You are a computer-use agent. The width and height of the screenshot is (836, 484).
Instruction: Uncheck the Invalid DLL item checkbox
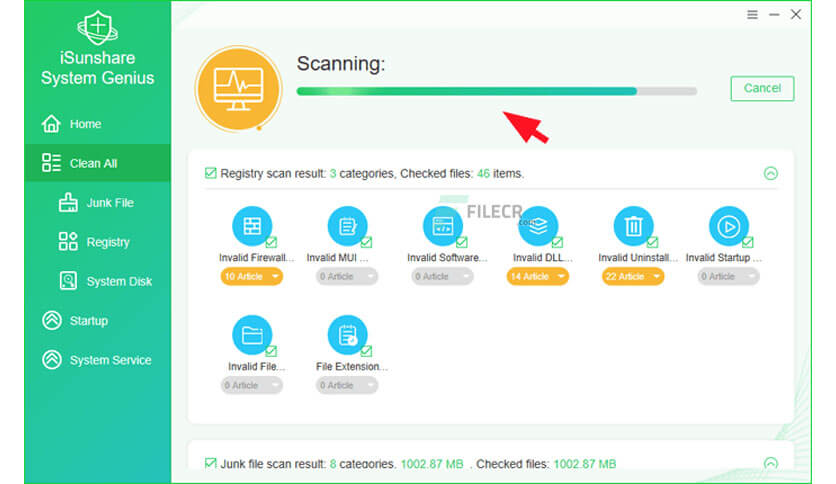[557, 243]
